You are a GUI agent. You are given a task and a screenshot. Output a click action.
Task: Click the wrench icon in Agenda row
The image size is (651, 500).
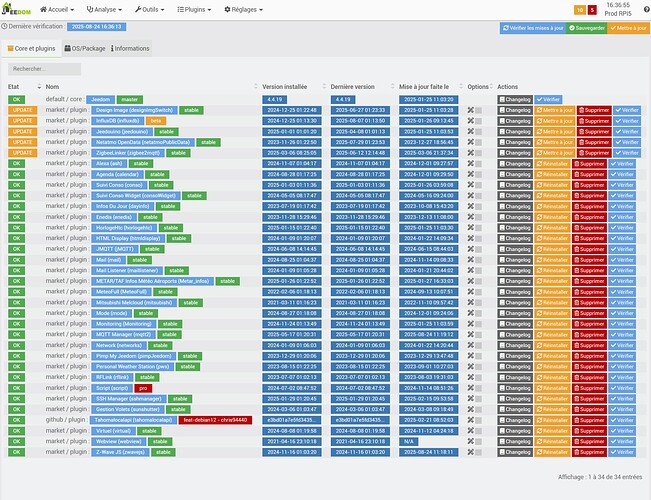click(470, 174)
